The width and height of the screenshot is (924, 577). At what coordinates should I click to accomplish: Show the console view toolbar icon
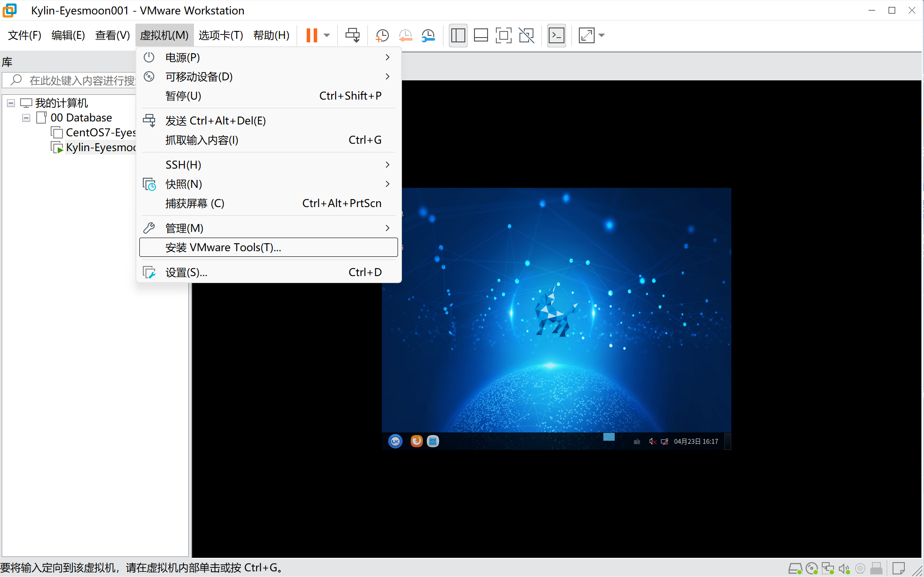click(557, 35)
